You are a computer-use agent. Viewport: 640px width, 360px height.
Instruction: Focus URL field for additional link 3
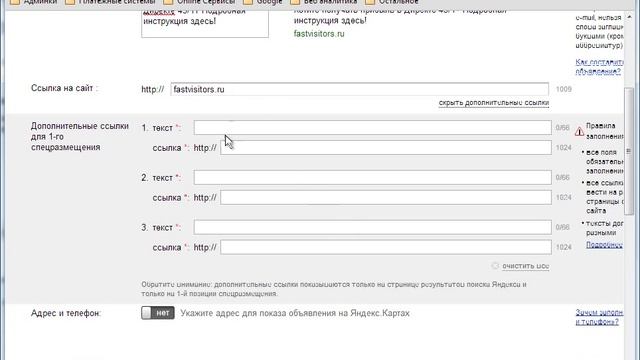click(x=386, y=247)
